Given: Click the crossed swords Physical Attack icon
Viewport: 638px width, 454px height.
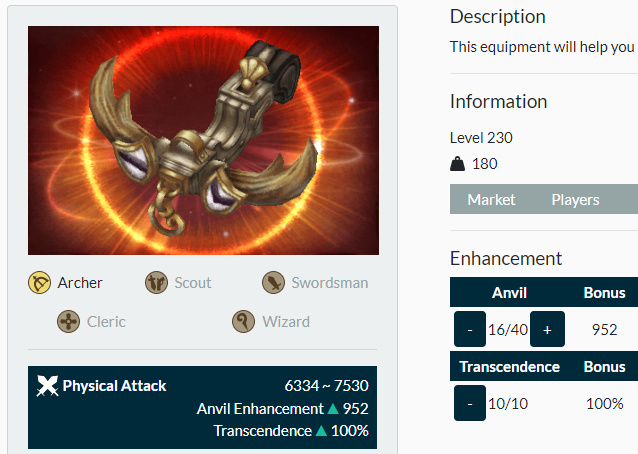Looking at the screenshot, I should pos(47,386).
